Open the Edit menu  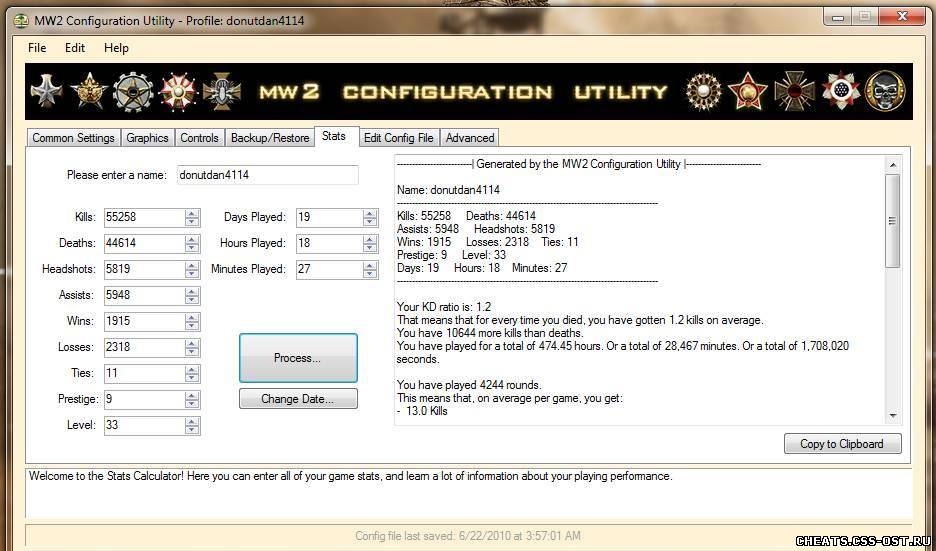[x=74, y=48]
